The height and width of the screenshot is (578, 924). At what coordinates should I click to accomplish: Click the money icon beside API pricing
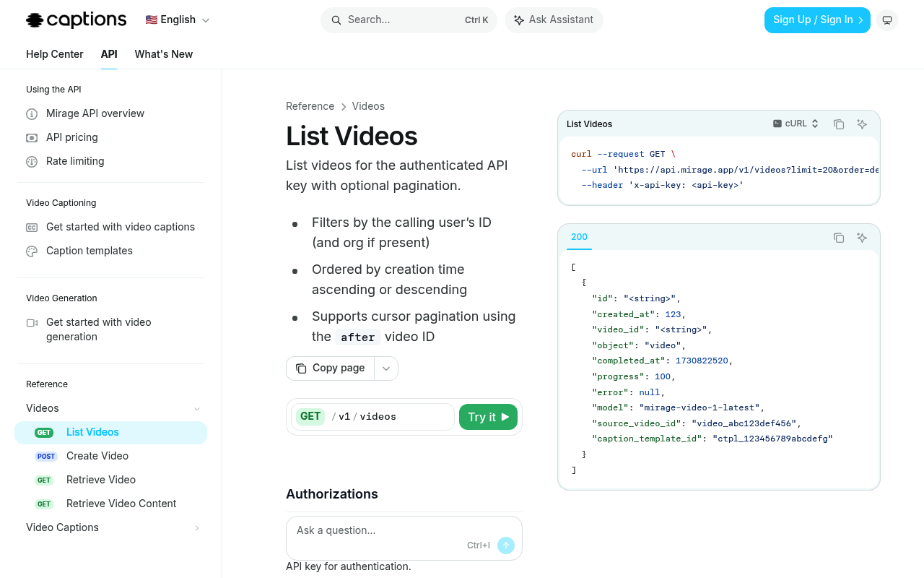pyautogui.click(x=32, y=138)
